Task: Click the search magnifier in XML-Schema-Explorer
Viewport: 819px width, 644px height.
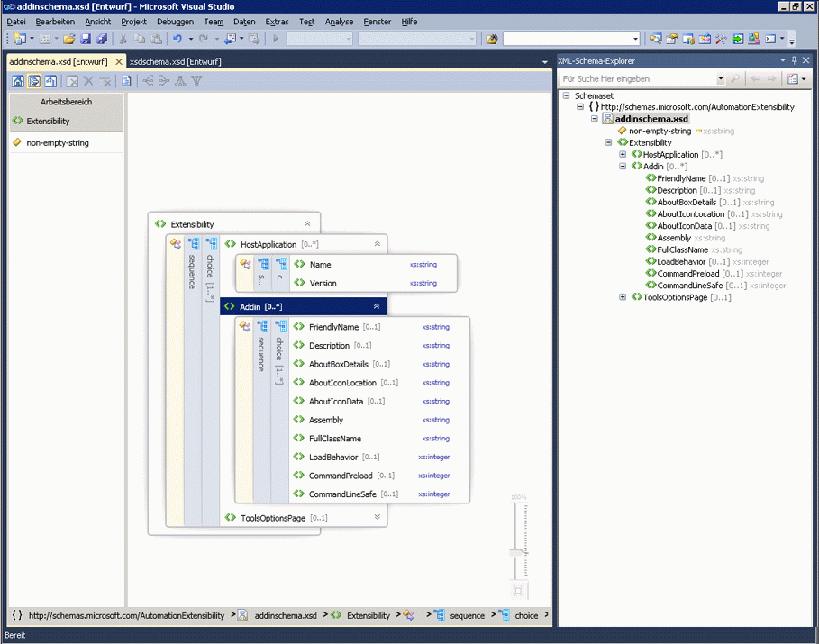Action: (x=736, y=79)
